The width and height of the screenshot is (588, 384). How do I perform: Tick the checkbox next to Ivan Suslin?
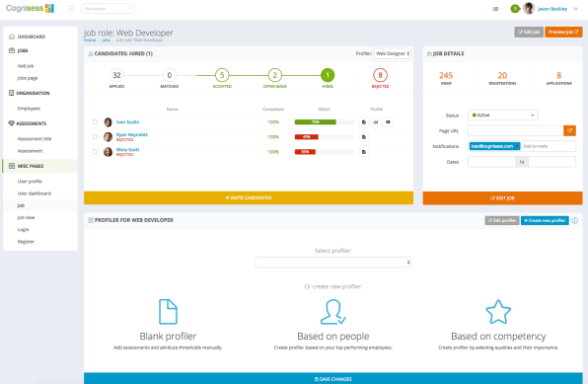point(95,122)
